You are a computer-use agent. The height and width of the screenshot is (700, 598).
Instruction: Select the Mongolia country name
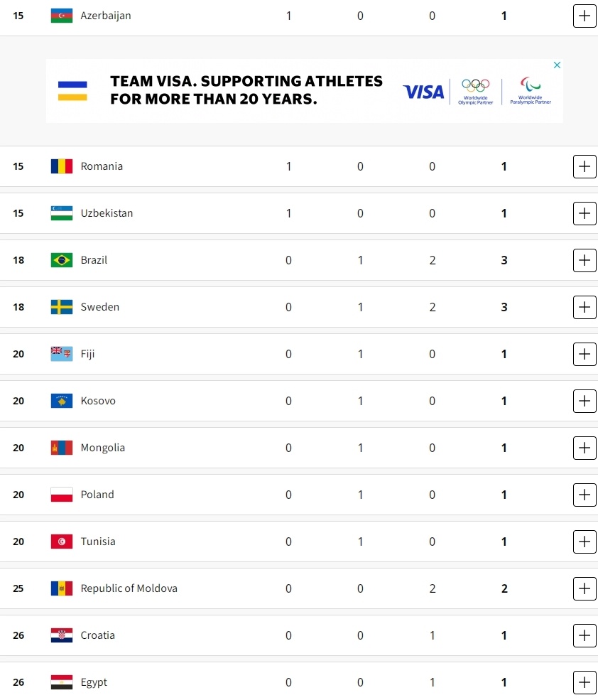(x=103, y=448)
